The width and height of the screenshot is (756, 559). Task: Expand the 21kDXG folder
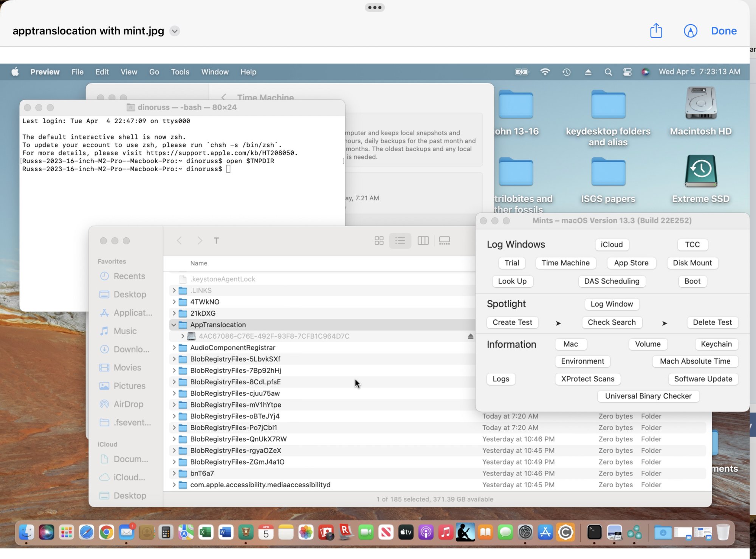pyautogui.click(x=174, y=313)
